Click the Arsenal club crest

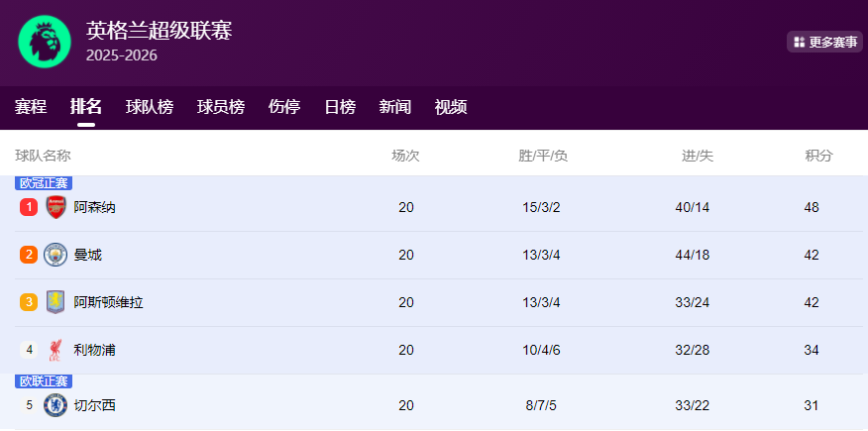tap(55, 207)
